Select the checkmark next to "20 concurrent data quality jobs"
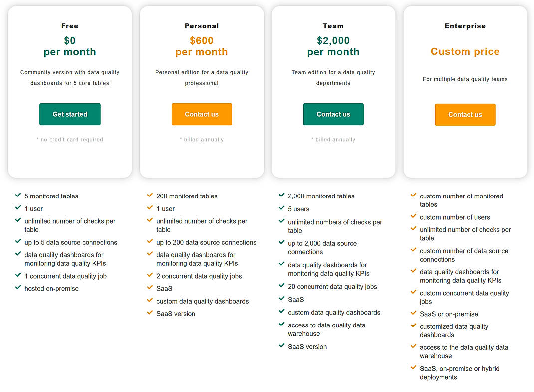The image size is (534, 392). (x=281, y=286)
